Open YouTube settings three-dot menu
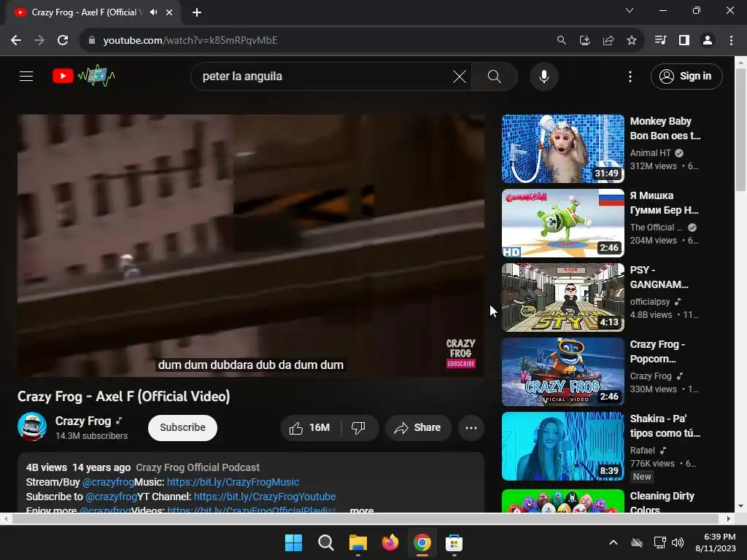Screen dimensions: 747x560 (x=630, y=76)
